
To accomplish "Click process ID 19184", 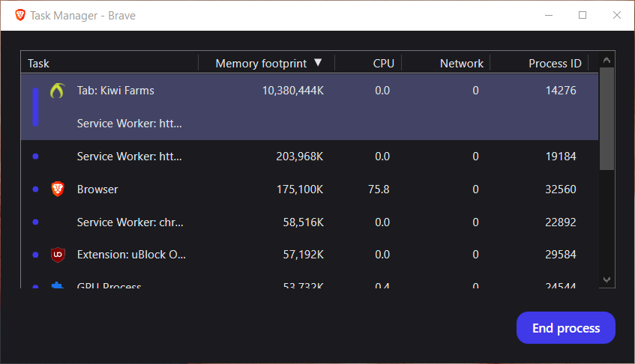I will point(561,157).
